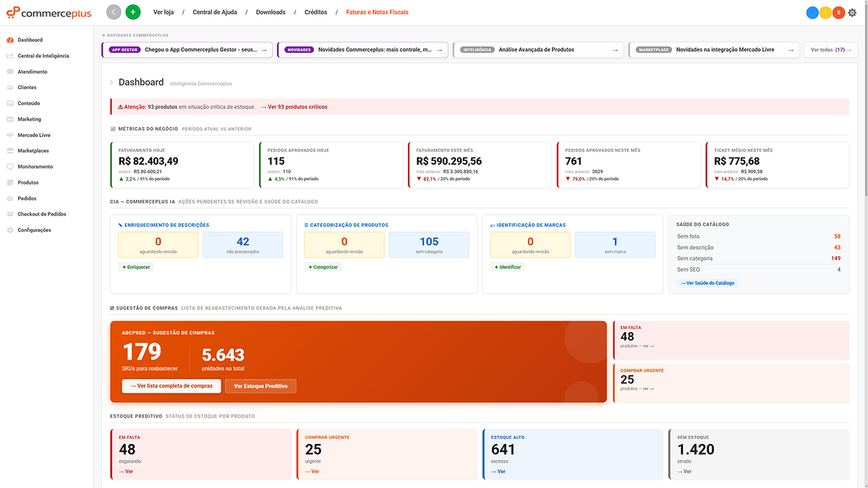The height and width of the screenshot is (488, 868).
Task: Click the Mercado Livre handshake icon
Action: (x=10, y=135)
